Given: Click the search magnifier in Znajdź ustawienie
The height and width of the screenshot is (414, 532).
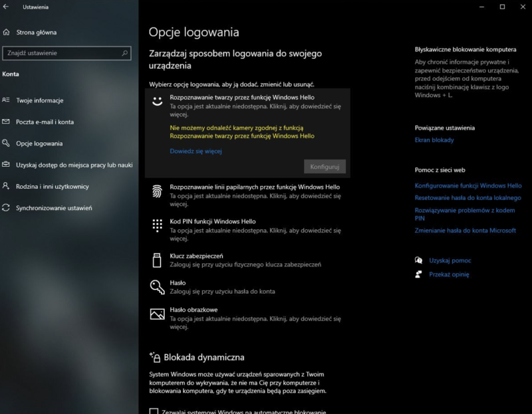Looking at the screenshot, I should (124, 52).
